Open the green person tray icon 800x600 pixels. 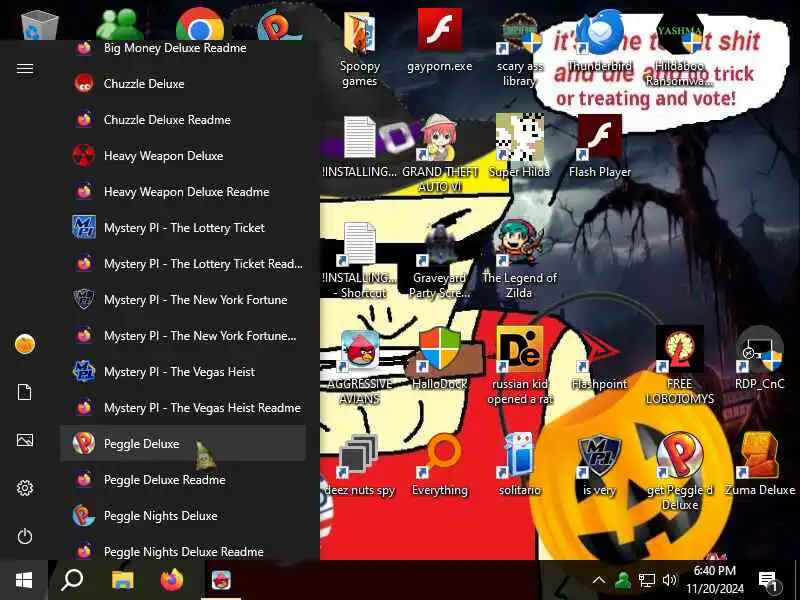point(622,580)
